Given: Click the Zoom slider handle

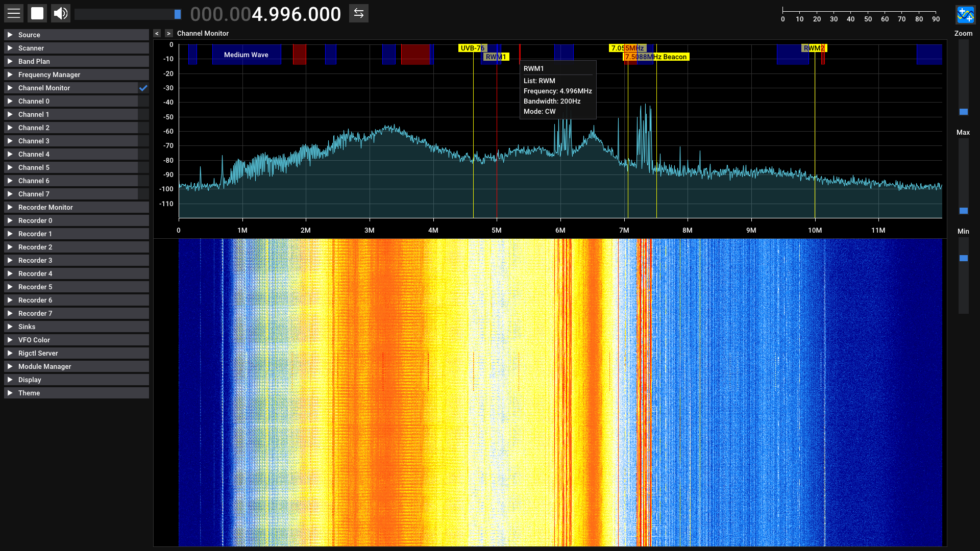Looking at the screenshot, I should tap(963, 112).
